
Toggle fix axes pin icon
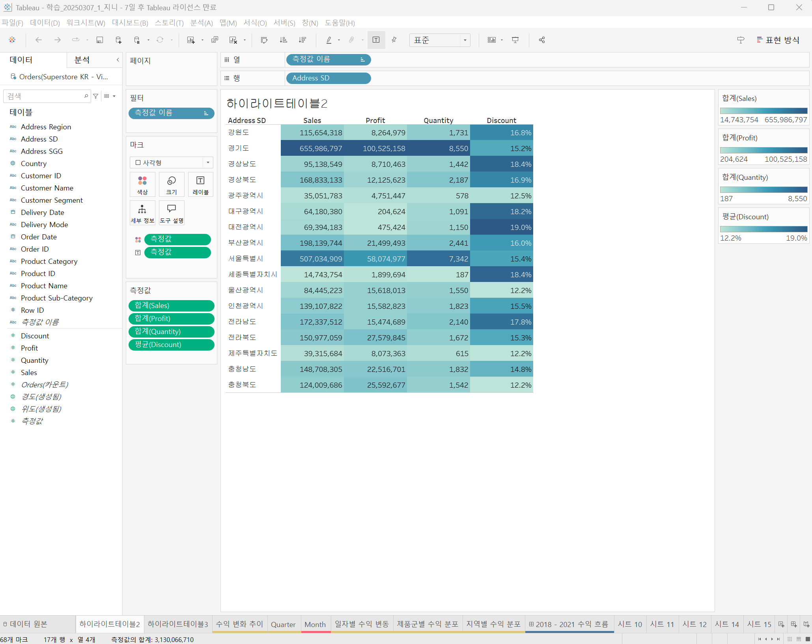[394, 40]
